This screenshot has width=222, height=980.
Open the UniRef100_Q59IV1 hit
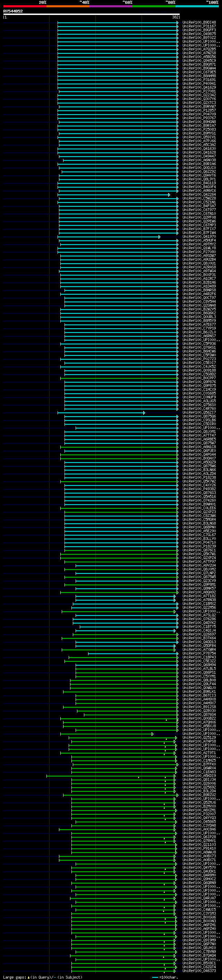[x=199, y=137]
